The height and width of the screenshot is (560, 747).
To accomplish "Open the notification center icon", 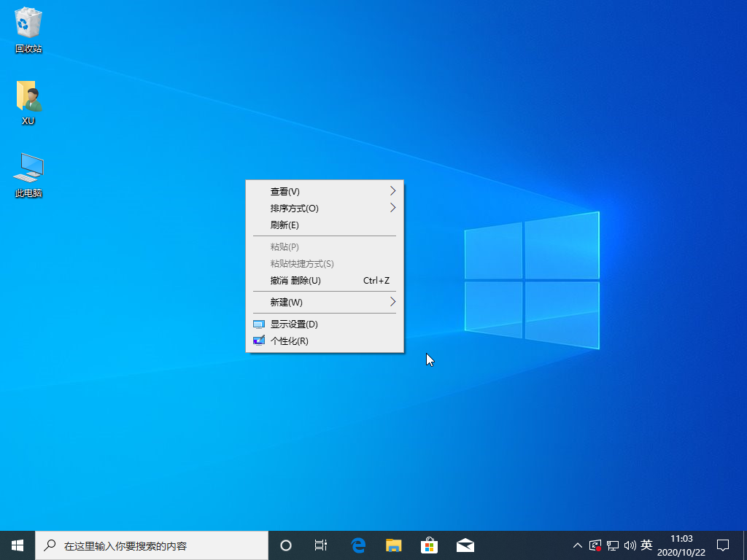I will (721, 545).
